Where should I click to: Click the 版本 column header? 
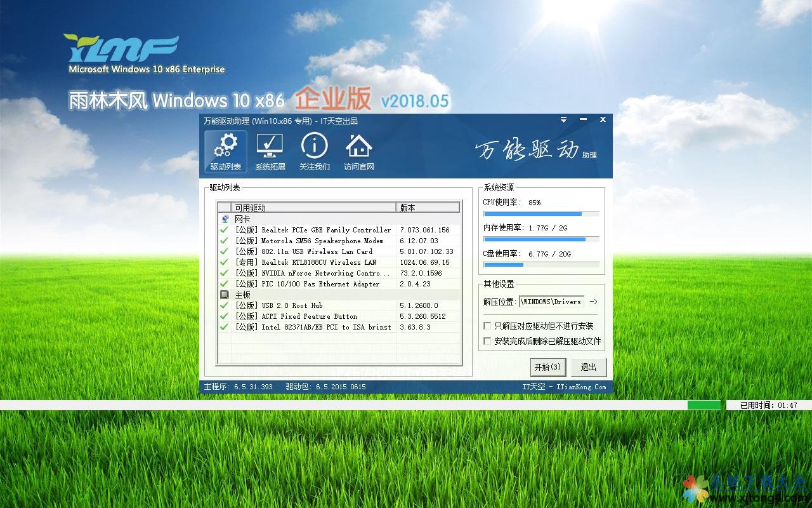[428, 208]
